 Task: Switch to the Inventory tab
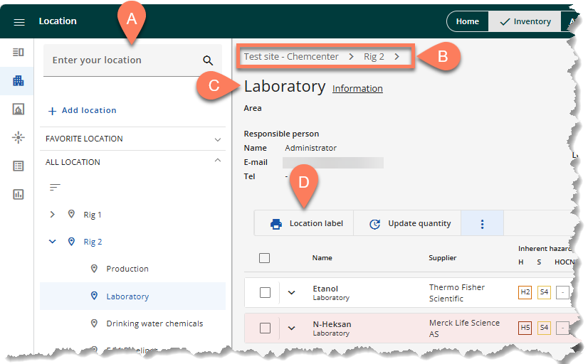point(525,21)
